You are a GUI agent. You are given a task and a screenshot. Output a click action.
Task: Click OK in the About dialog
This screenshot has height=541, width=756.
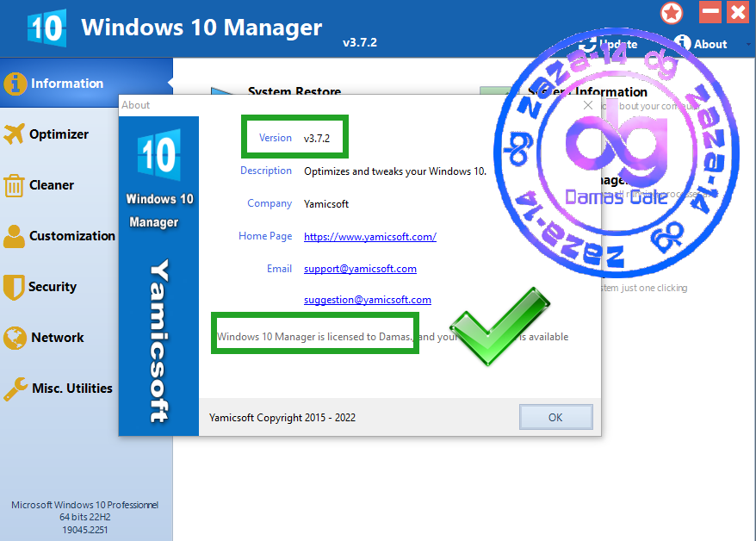coord(556,417)
